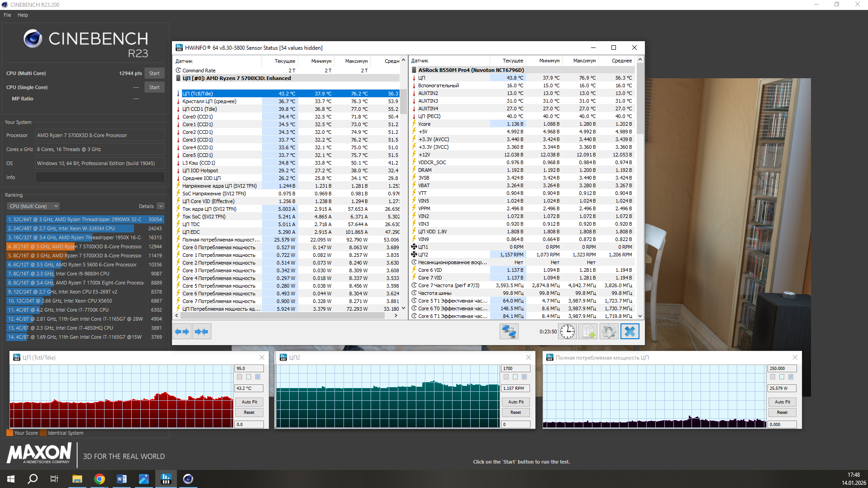Open the File menu in Cinebench
The image size is (868, 488).
pos(7,15)
